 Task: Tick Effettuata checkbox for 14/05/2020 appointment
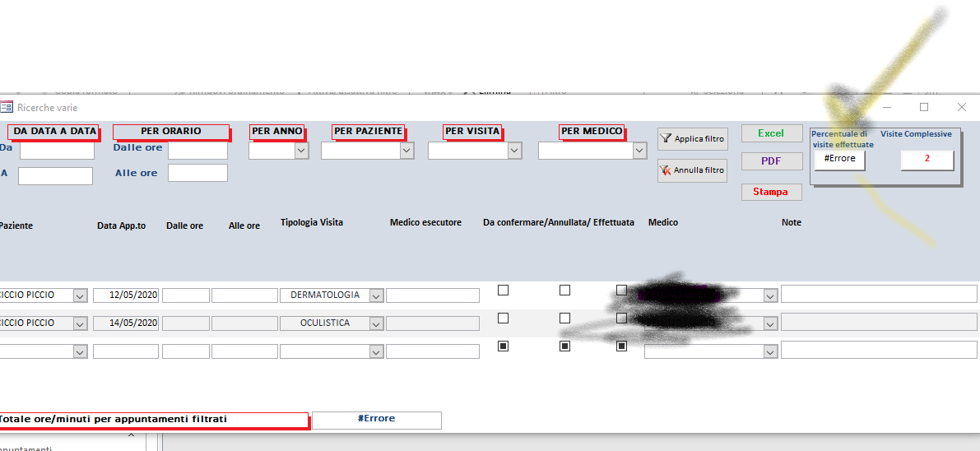[x=621, y=318]
